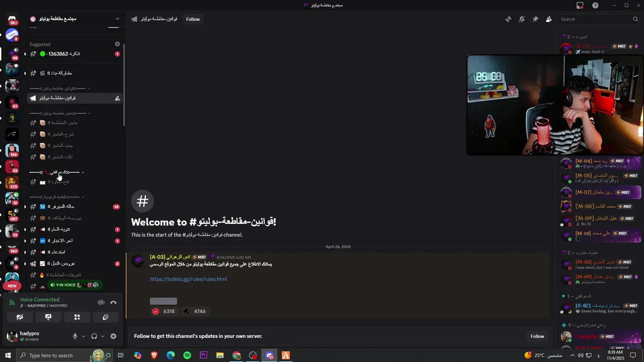644x362 pixels.
Task: Open the soundboard icon
Action: pos(106,317)
